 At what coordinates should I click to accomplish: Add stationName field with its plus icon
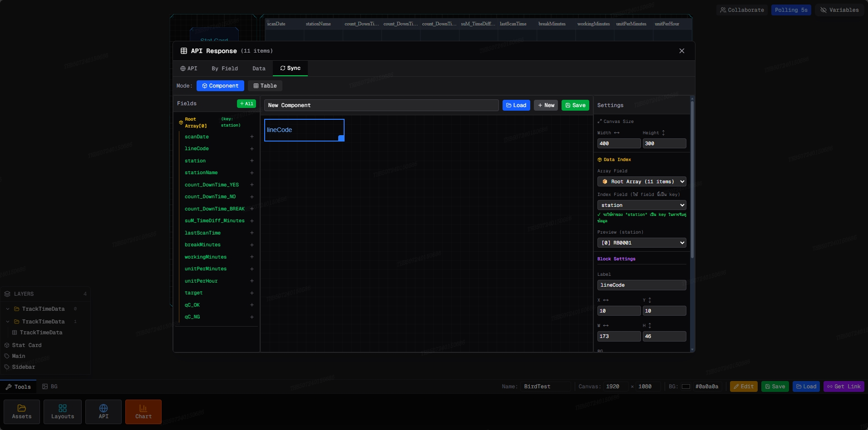[252, 173]
